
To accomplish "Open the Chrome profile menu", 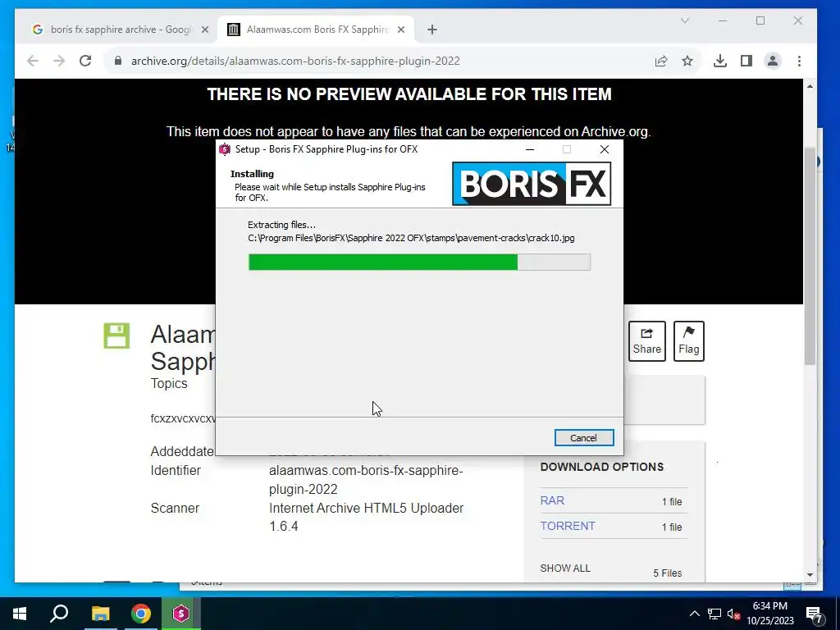I will point(773,61).
